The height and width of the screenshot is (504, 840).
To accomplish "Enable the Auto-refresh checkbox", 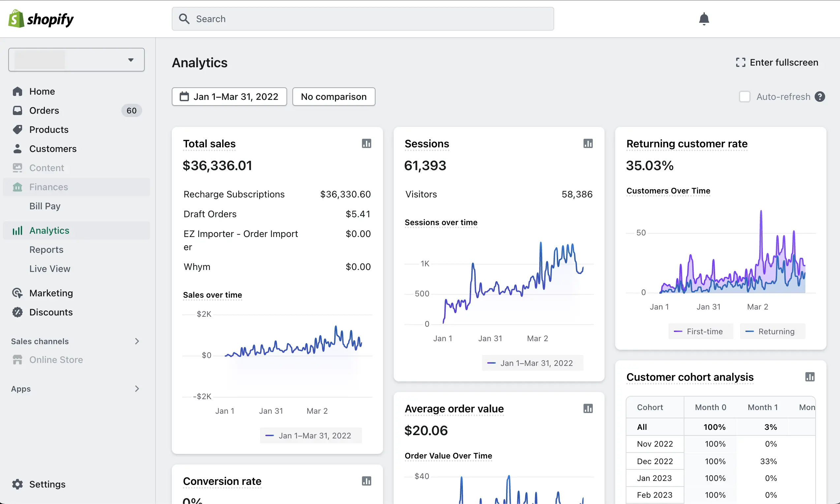I will click(744, 97).
